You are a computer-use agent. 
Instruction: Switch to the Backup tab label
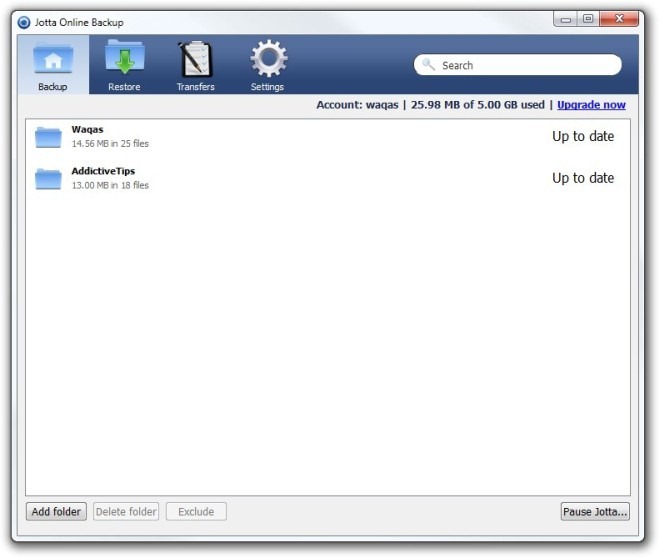[53, 87]
